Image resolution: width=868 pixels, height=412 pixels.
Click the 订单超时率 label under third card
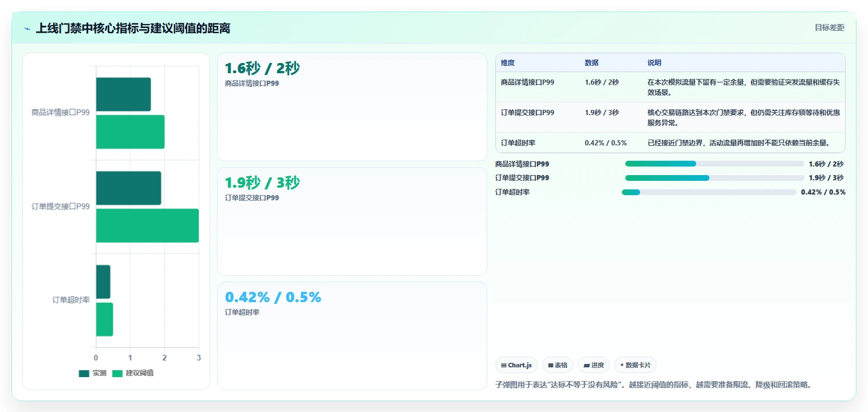pos(242,312)
